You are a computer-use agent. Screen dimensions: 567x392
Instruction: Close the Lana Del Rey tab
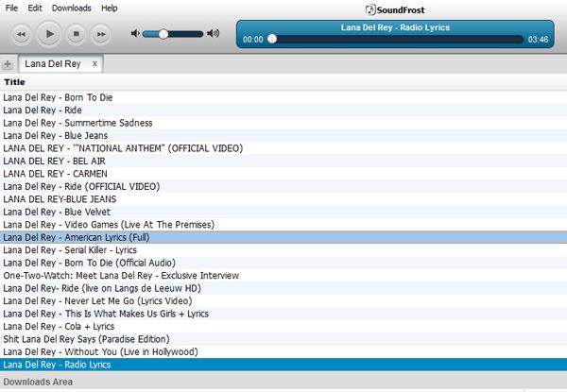click(x=94, y=63)
